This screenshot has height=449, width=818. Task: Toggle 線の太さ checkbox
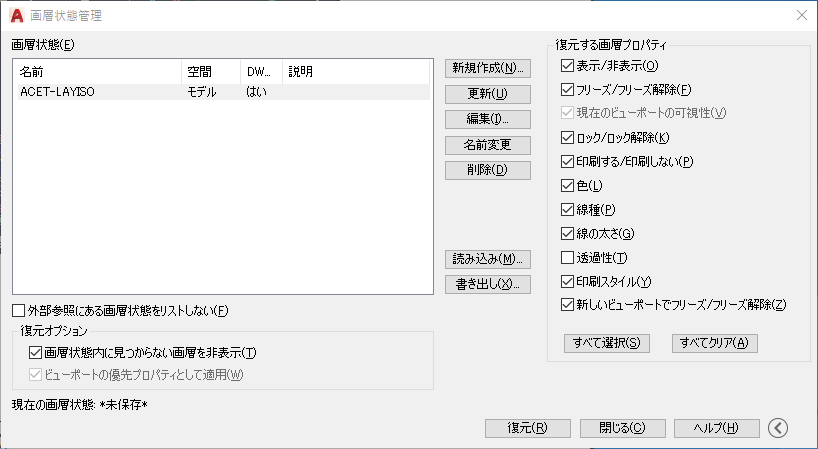[x=567, y=234]
